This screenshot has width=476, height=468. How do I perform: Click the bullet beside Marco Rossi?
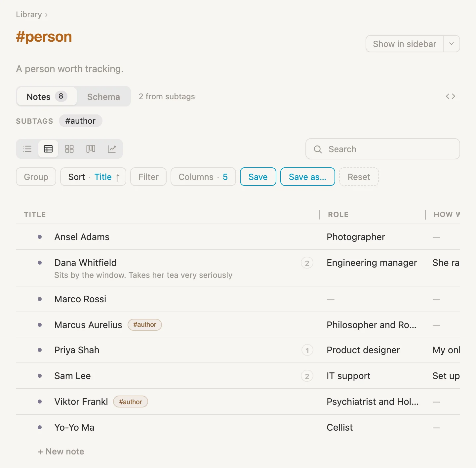click(x=40, y=299)
